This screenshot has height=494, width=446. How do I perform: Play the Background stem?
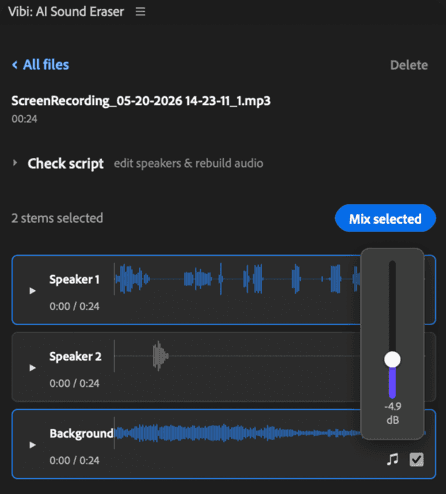pyautogui.click(x=33, y=445)
